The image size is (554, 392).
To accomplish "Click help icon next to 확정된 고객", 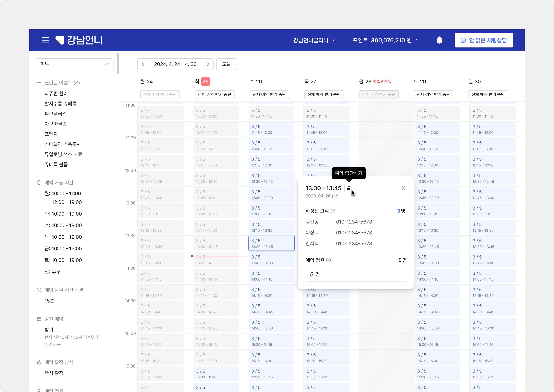I will 333,211.
